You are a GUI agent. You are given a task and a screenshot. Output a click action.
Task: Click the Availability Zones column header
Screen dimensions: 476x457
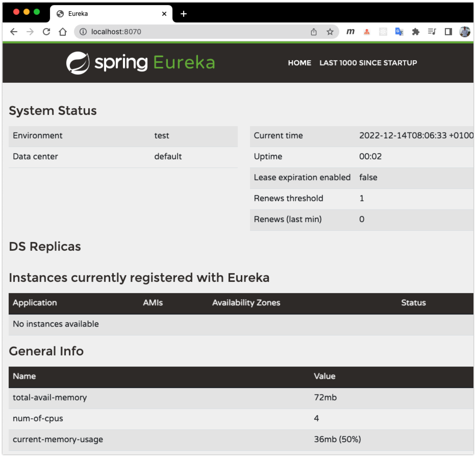(x=246, y=303)
